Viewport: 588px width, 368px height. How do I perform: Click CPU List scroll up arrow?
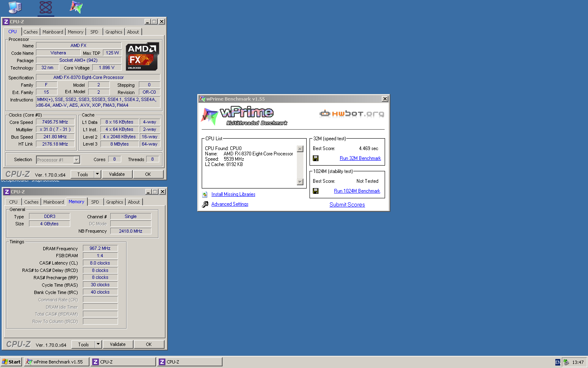300,149
